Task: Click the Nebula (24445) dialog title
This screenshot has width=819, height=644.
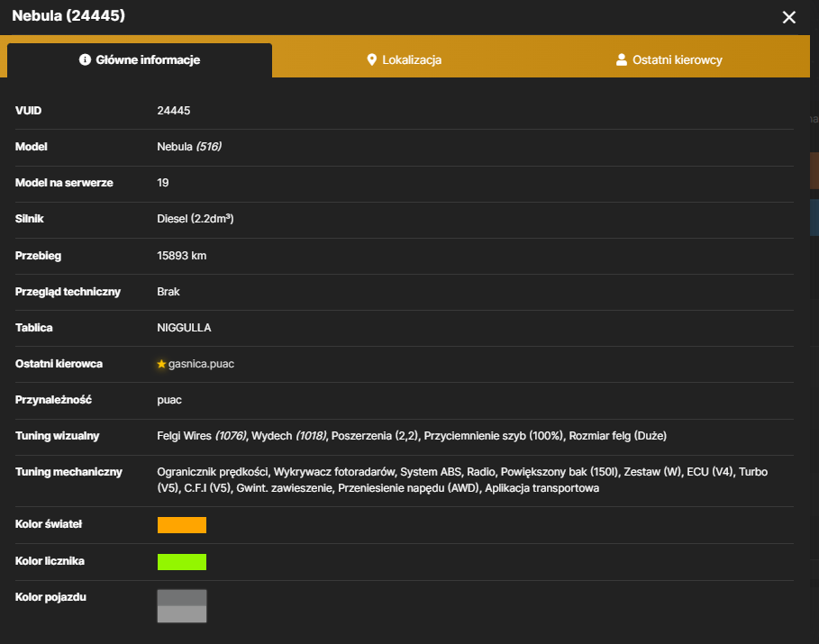Action: click(68, 15)
